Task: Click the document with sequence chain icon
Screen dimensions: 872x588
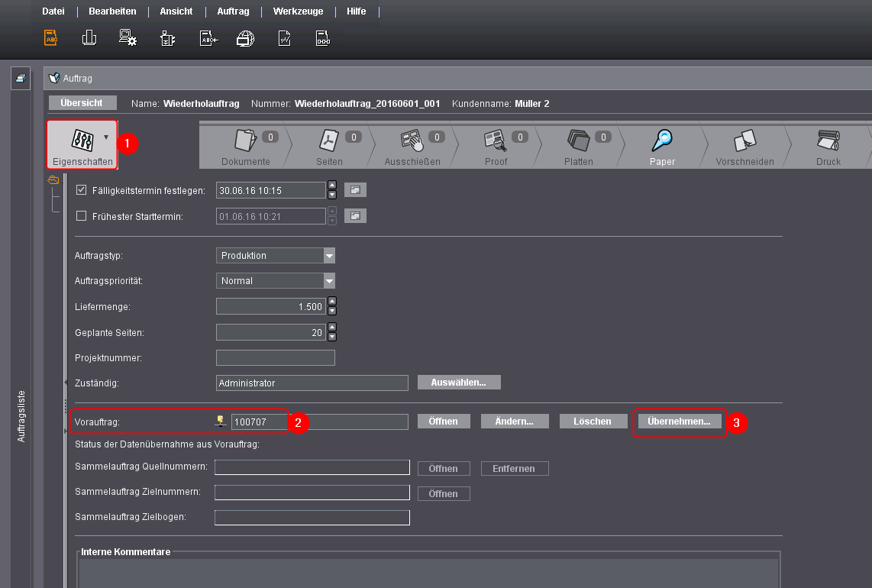Action: tap(322, 38)
